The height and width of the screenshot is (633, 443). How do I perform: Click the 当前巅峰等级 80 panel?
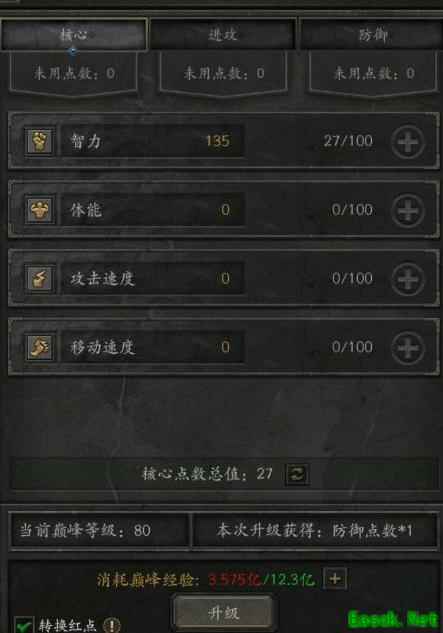pos(99,530)
